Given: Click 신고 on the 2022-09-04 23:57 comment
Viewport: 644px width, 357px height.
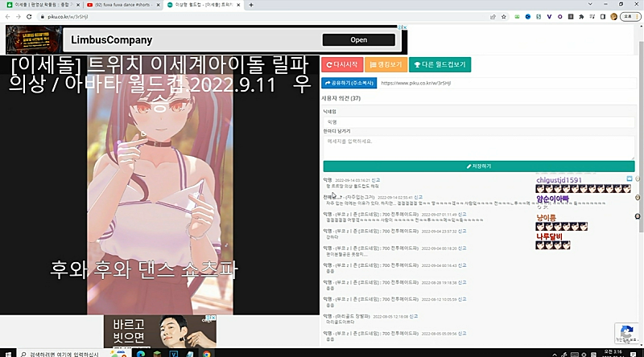Looking at the screenshot, I should click(462, 231).
